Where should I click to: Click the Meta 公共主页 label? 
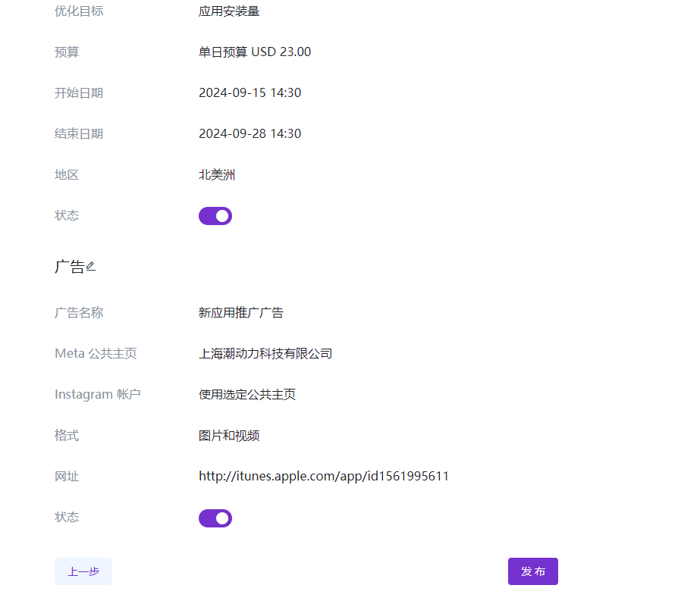pos(96,354)
